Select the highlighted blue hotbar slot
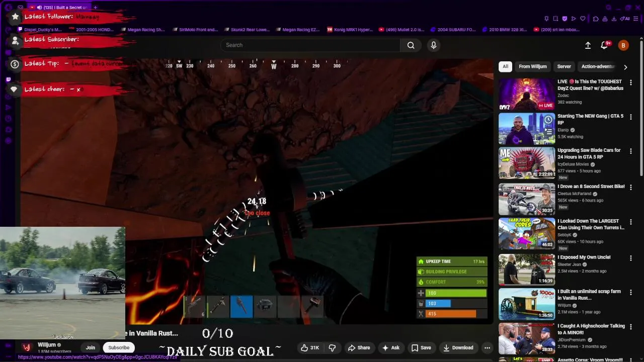Image resolution: width=644 pixels, height=362 pixels. [x=242, y=306]
